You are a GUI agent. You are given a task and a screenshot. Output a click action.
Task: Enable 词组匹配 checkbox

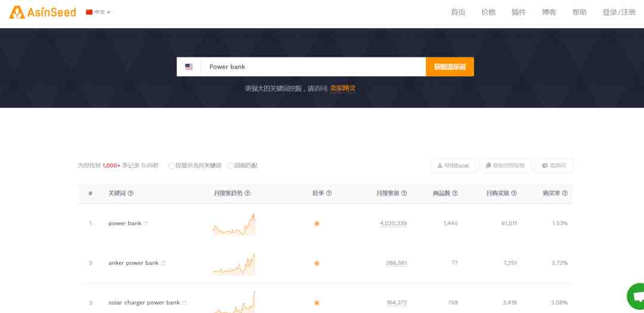[230, 166]
